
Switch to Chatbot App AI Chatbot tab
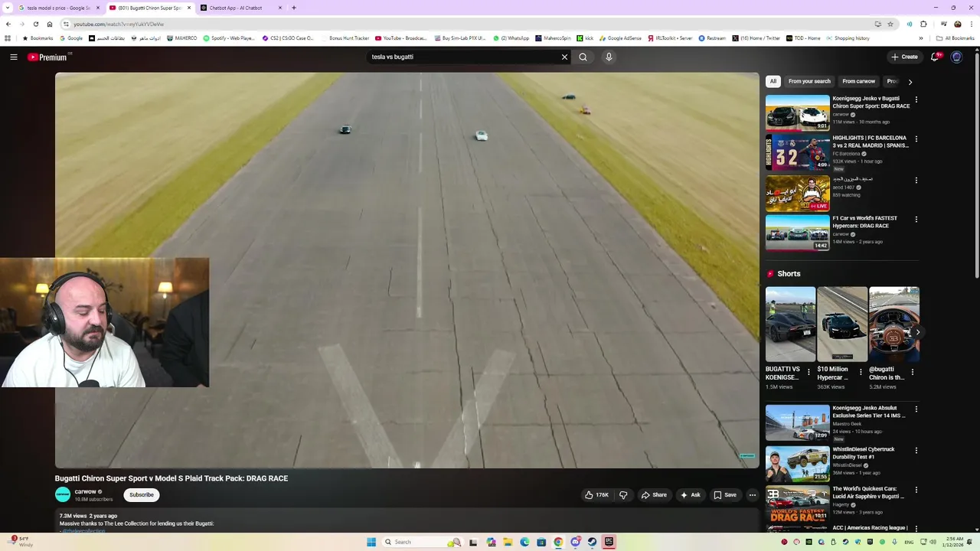tap(242, 8)
